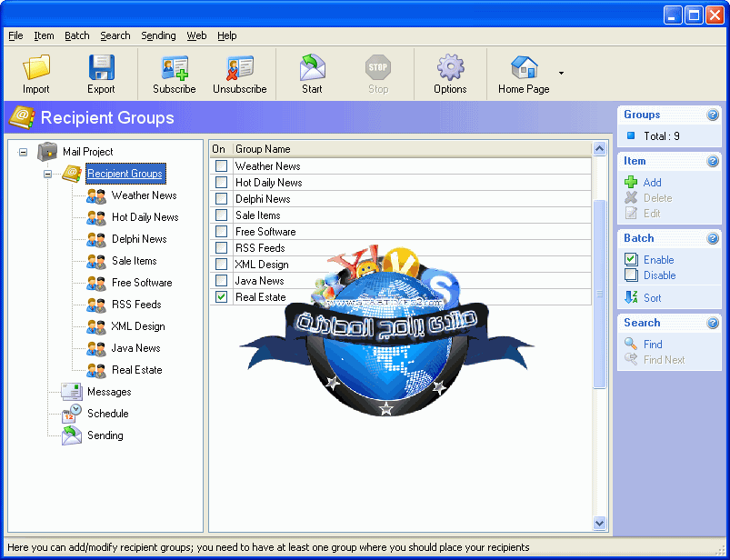
Task: Click the Free Software group icon in tree
Action: pos(96,283)
